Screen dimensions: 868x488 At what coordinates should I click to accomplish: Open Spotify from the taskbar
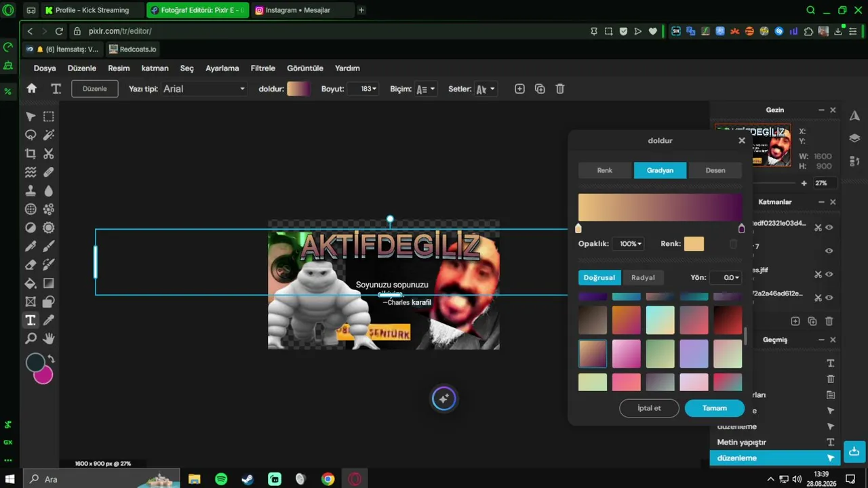point(221,479)
